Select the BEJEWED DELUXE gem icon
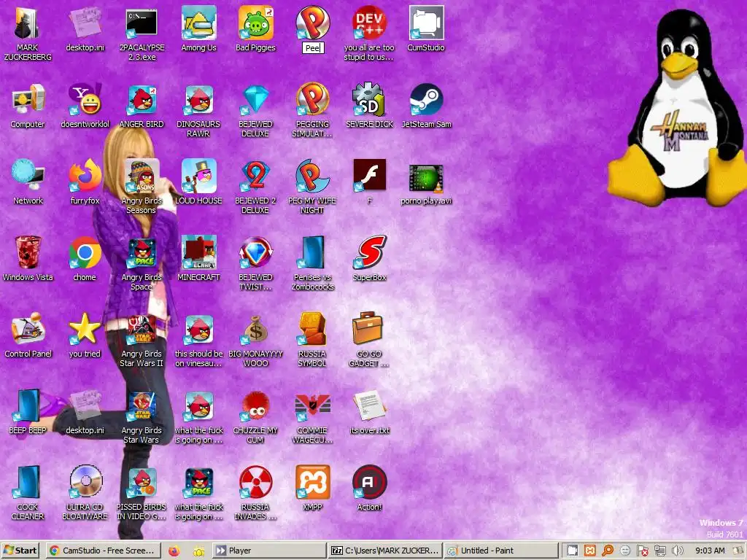 (x=256, y=100)
